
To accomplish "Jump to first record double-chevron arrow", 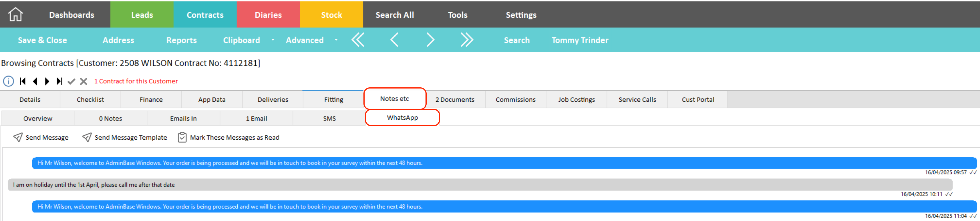I will (x=358, y=40).
